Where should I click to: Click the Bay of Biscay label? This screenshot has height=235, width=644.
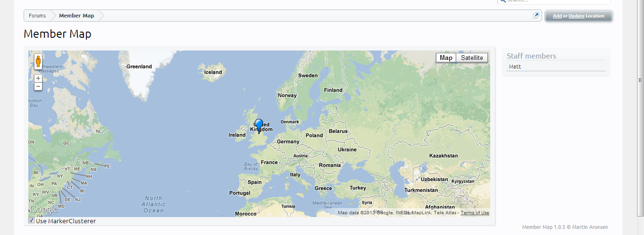251,167
